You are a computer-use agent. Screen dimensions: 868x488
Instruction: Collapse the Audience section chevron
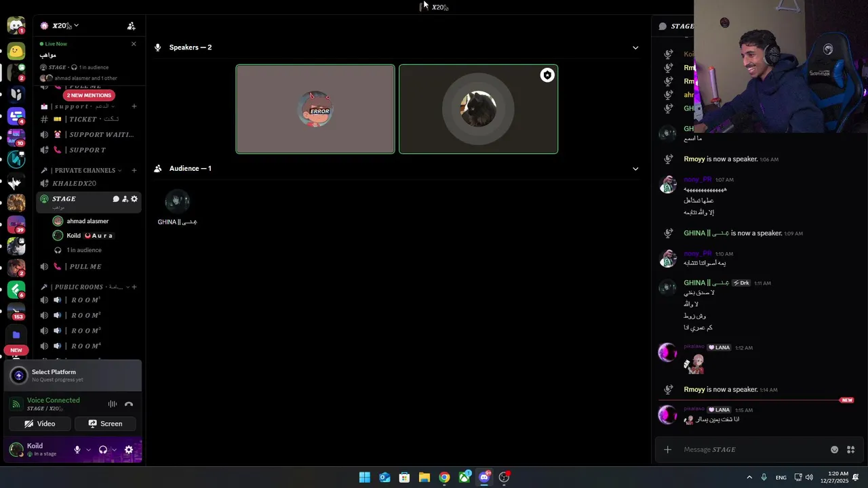(635, 169)
